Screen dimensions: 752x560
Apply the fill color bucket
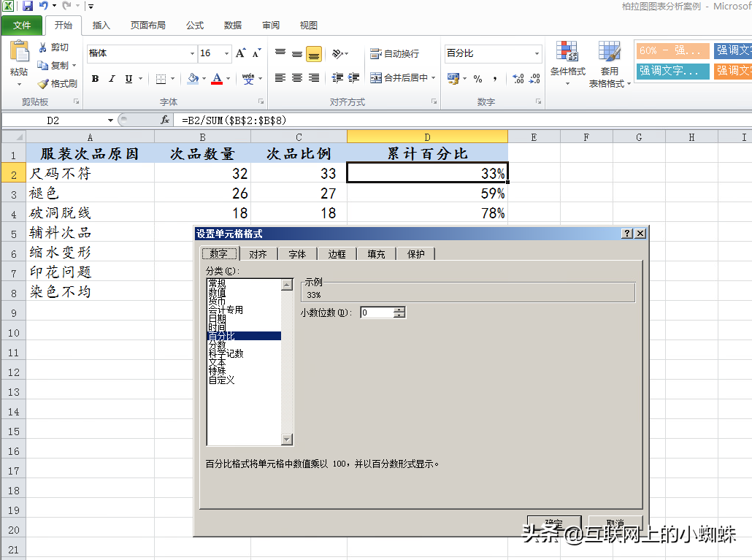click(193, 78)
